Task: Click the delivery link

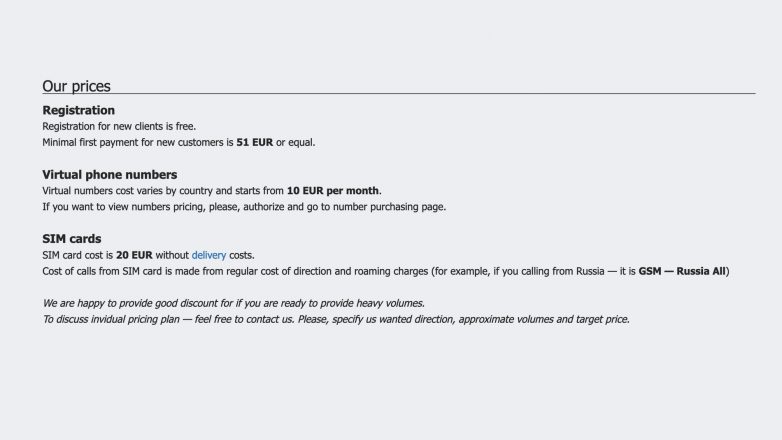Action: tap(209, 255)
